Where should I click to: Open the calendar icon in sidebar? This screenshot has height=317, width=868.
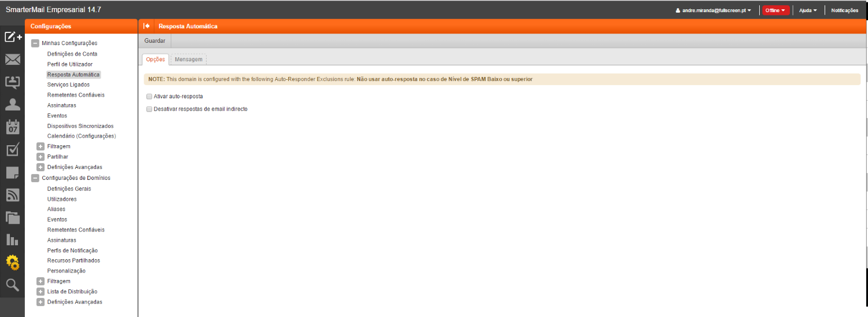point(12,127)
